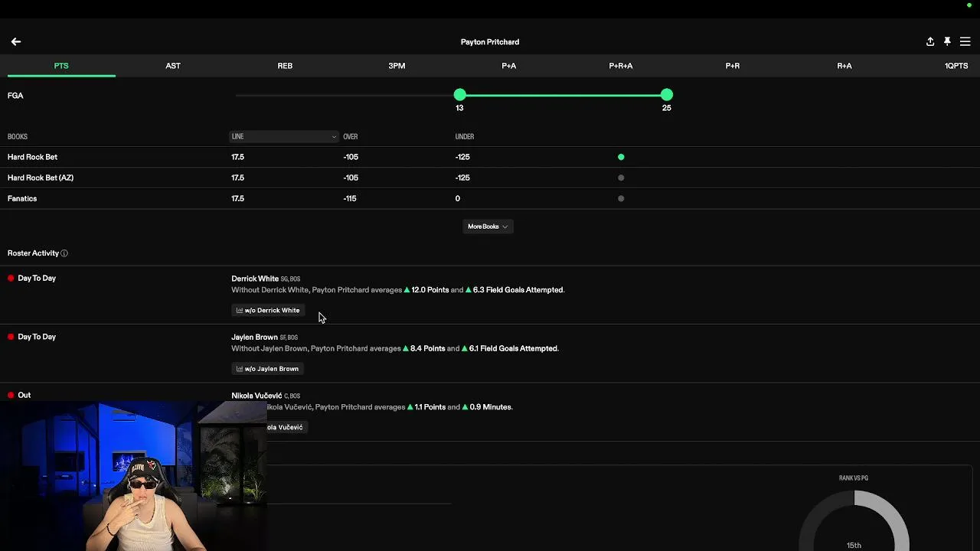Click the Hard Rock Bet book name
This screenshot has width=980, height=551.
32,157
